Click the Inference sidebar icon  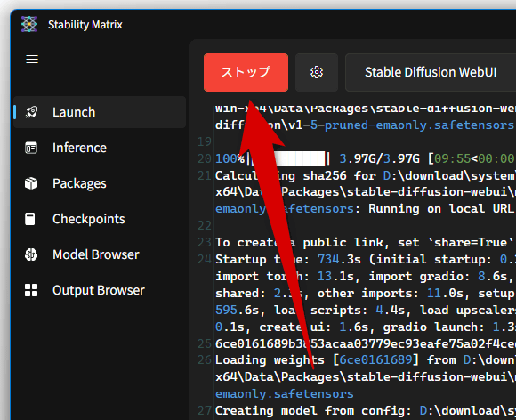[x=31, y=148]
